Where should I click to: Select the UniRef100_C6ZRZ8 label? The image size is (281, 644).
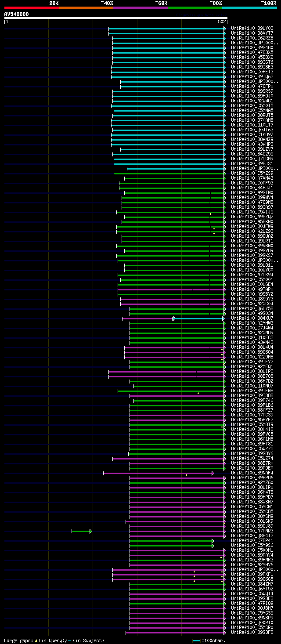point(252,38)
